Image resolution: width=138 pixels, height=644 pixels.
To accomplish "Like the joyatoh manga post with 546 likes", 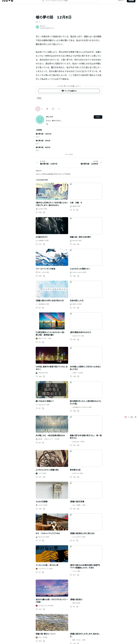I will [x=37, y=213].
